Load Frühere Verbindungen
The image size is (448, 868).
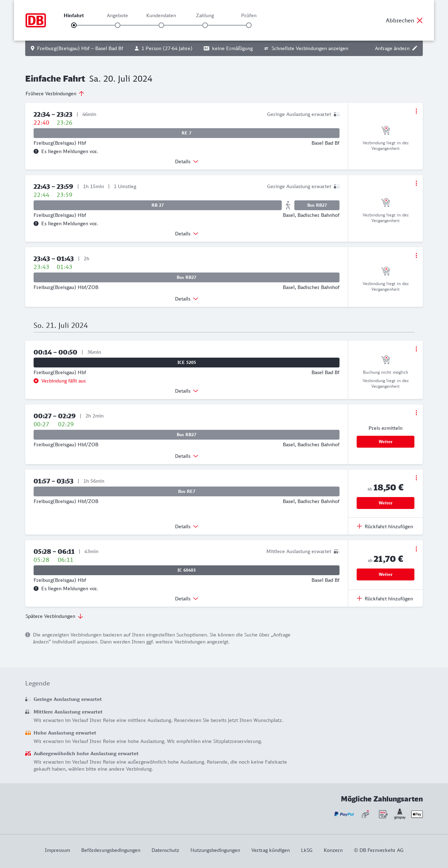(55, 94)
